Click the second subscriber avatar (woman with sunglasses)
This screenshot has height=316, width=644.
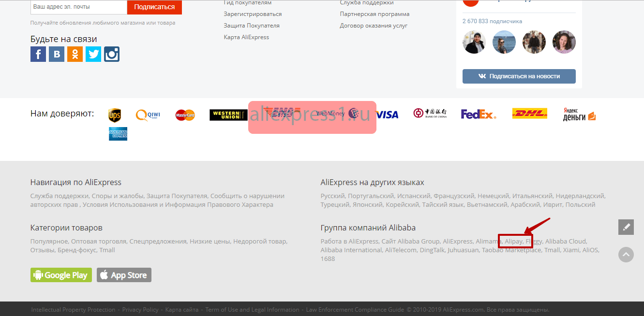504,42
